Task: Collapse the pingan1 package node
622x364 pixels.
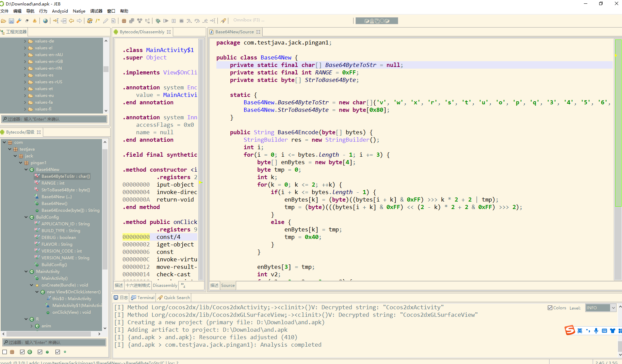Action: pyautogui.click(x=21, y=163)
